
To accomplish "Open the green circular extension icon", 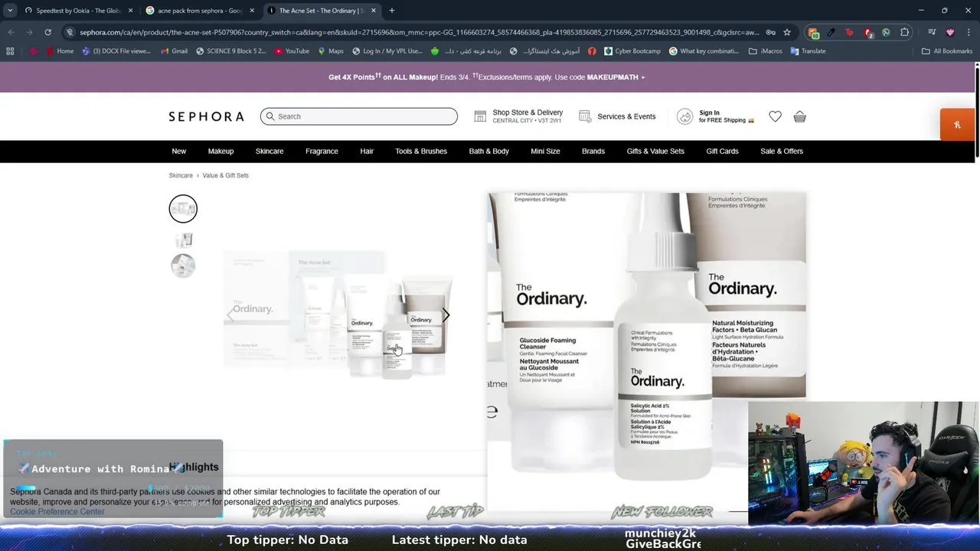I will [886, 32].
